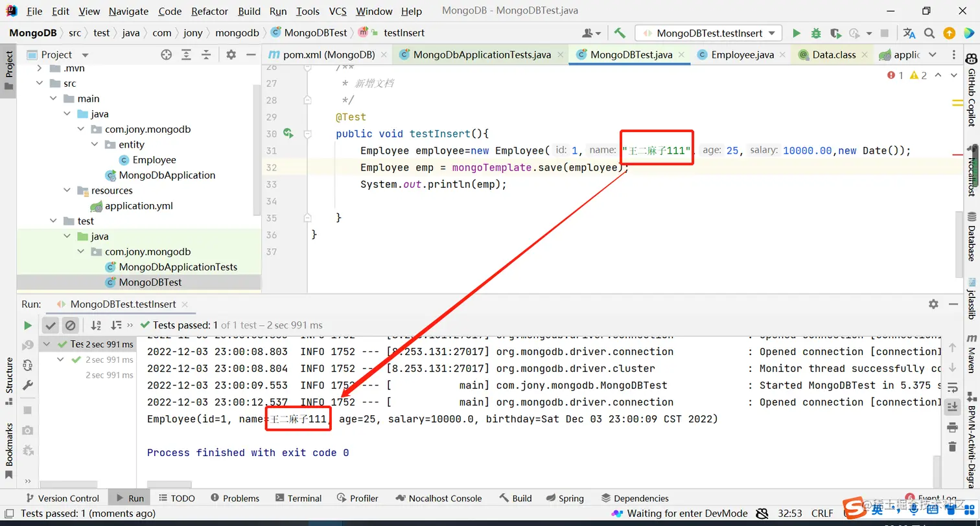The image size is (980, 526).
Task: Collapse the root test result node
Action: tap(47, 344)
